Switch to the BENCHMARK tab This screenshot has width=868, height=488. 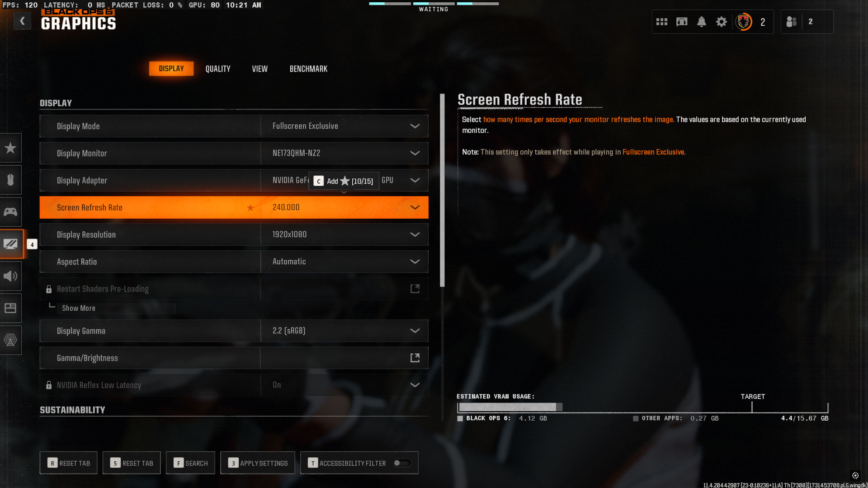(308, 69)
